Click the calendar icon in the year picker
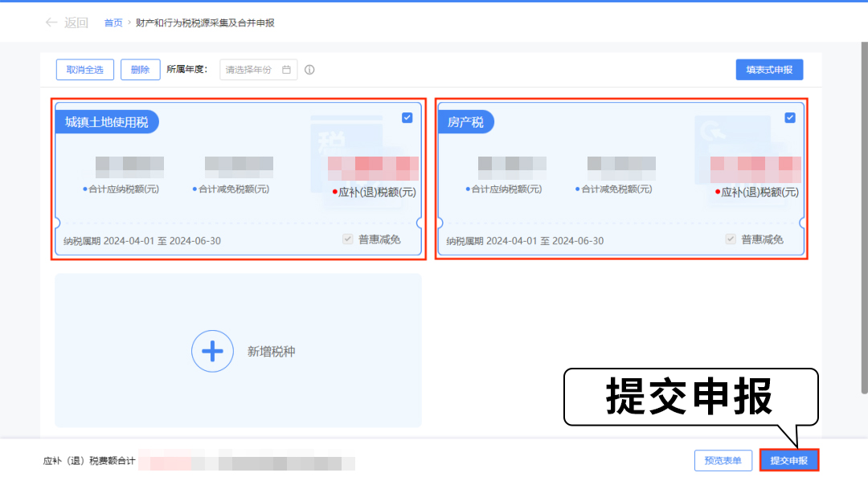This screenshot has height=481, width=868. pyautogui.click(x=286, y=70)
